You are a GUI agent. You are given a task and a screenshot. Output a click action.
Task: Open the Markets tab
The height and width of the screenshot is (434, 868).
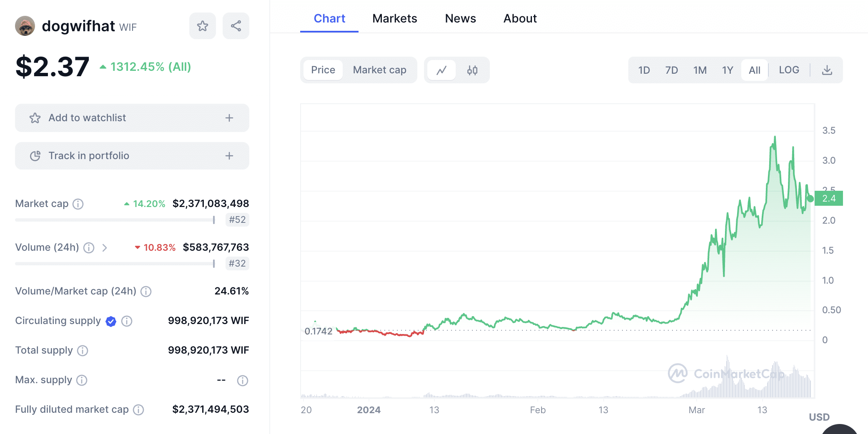(x=395, y=18)
